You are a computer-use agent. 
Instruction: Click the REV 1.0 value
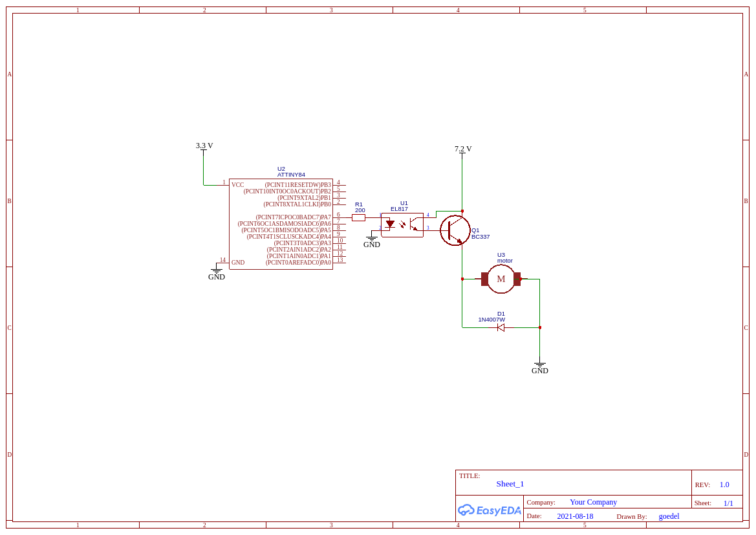pos(724,485)
